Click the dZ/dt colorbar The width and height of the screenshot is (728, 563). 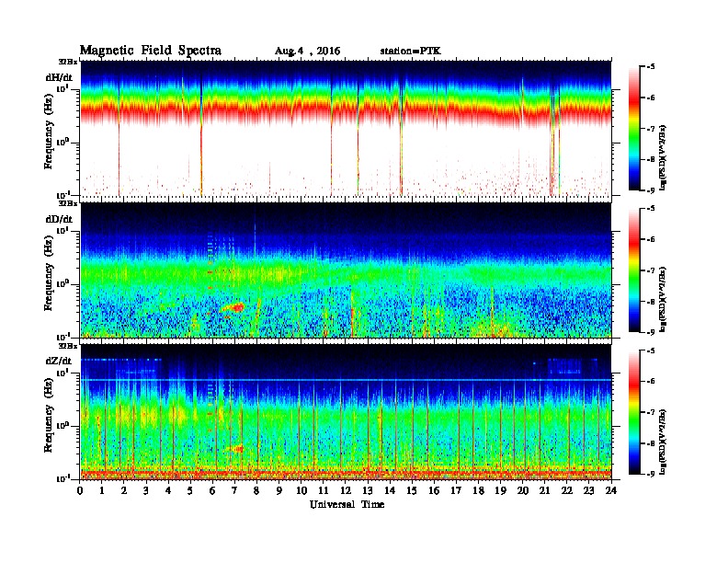click(x=634, y=412)
